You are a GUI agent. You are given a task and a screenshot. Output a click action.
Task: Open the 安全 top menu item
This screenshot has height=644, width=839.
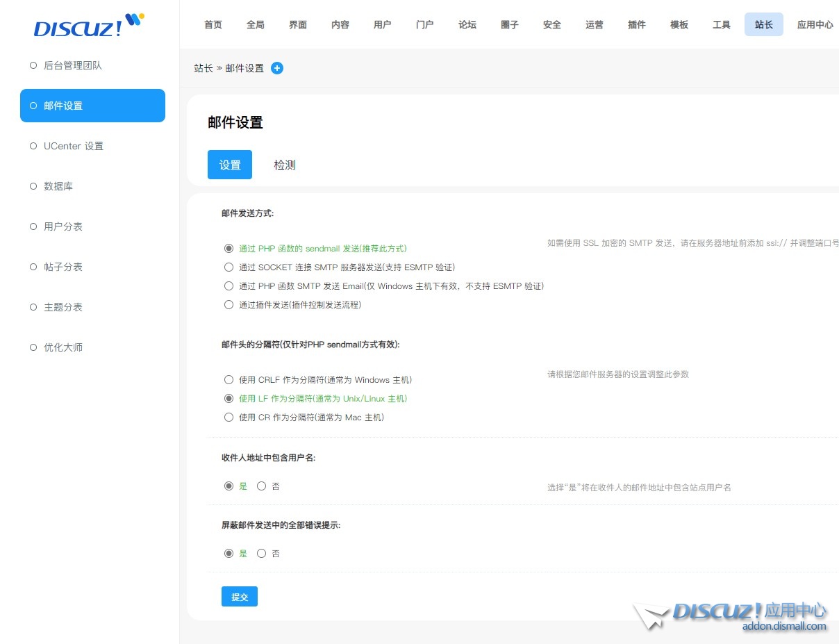point(552,24)
